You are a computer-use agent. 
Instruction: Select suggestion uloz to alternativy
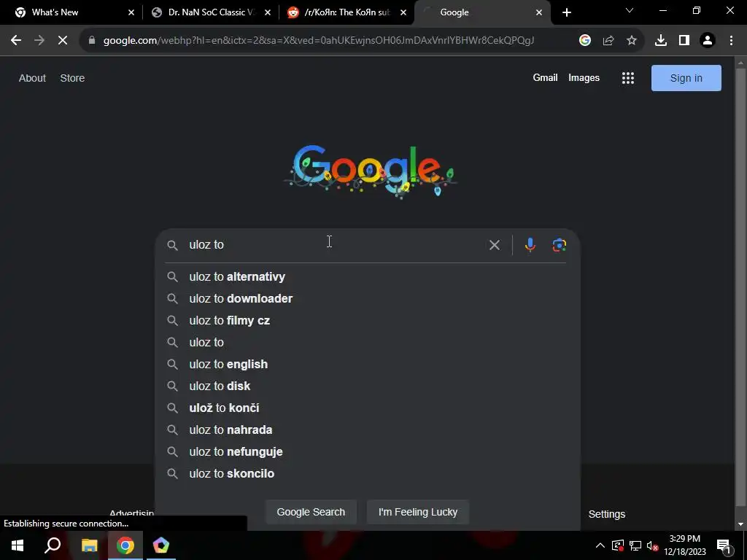[x=368, y=276]
